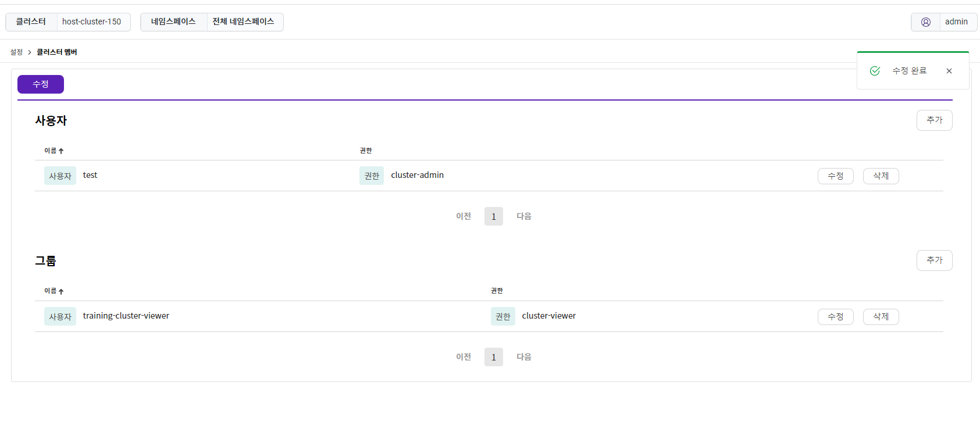Click the 사용자 tag beside training-cluster-viewer
Screen dimensions: 980x425
click(60, 316)
